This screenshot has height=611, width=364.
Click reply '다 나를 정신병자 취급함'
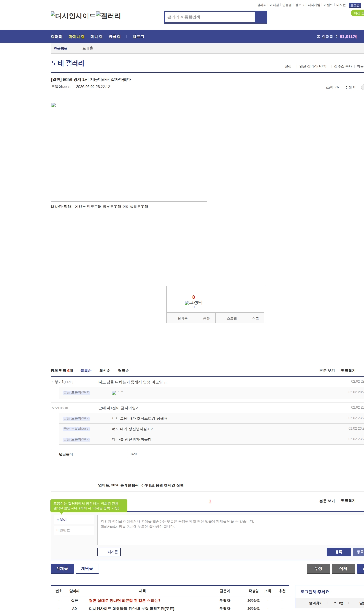tap(132, 440)
